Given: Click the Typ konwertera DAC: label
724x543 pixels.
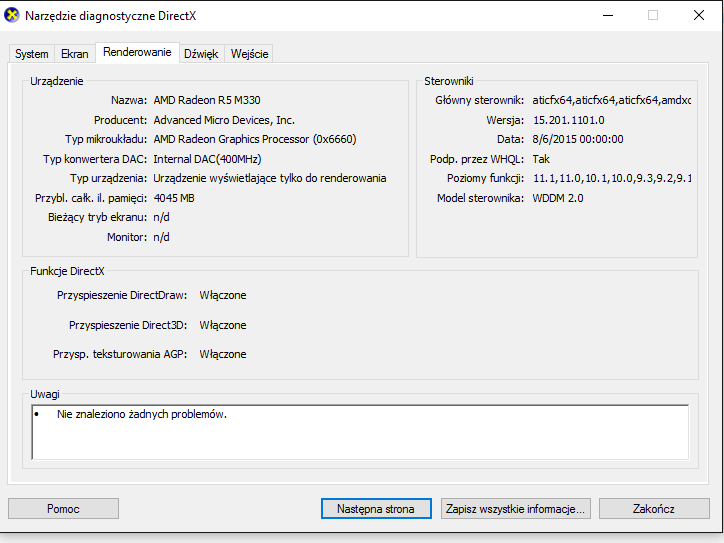Looking at the screenshot, I should [x=95, y=159].
